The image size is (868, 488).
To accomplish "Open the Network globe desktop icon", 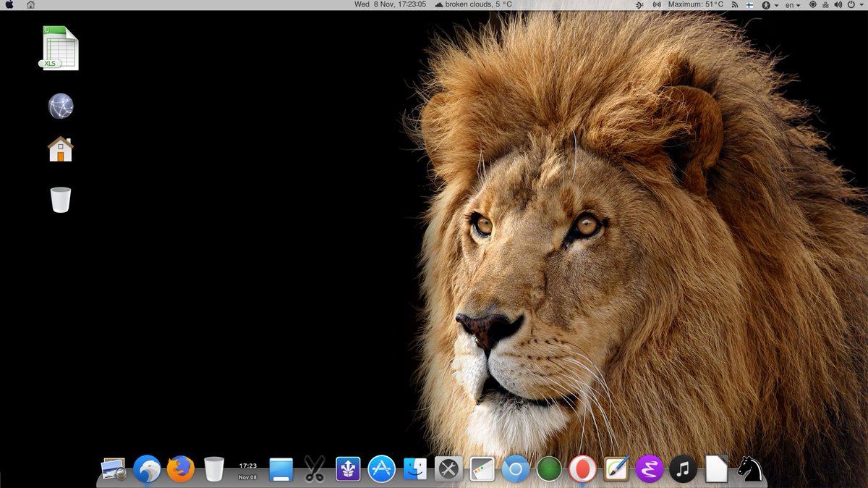I will pyautogui.click(x=61, y=106).
